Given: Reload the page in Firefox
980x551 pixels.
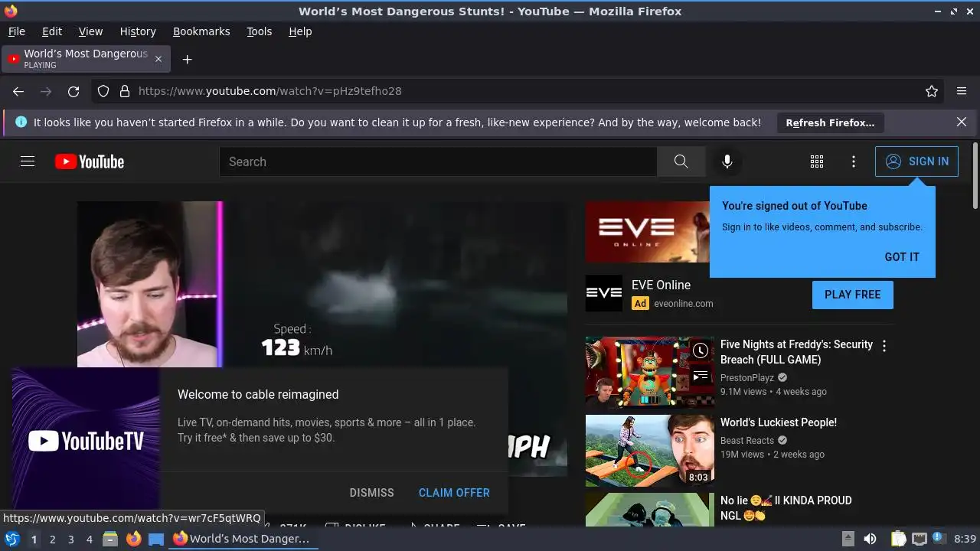Looking at the screenshot, I should (73, 91).
